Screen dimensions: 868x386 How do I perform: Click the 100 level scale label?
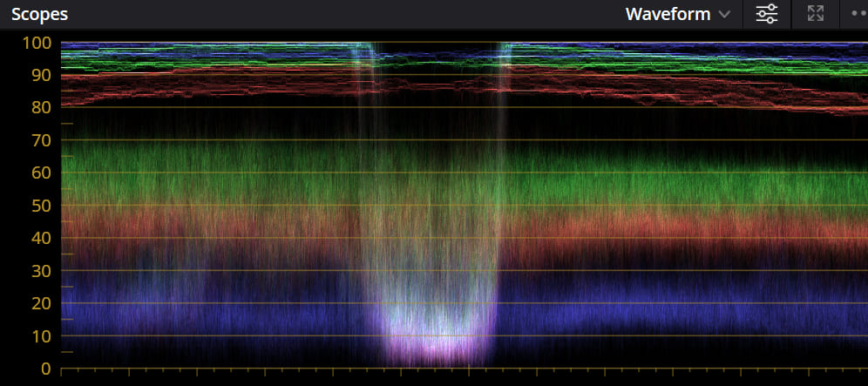click(x=37, y=43)
